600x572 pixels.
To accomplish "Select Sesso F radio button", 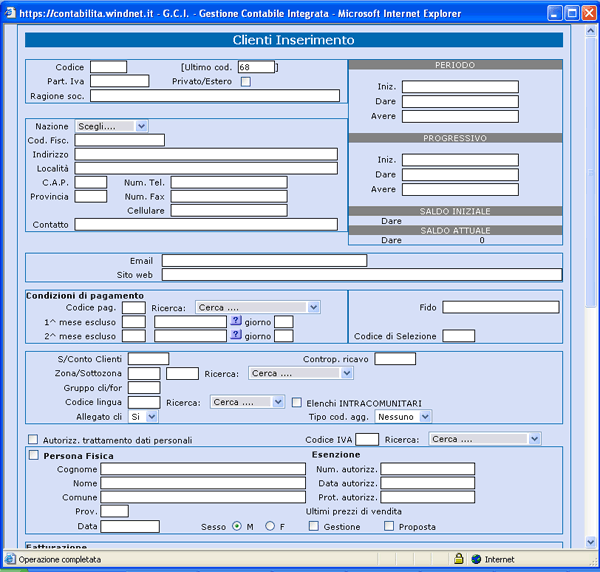I will tap(270, 526).
